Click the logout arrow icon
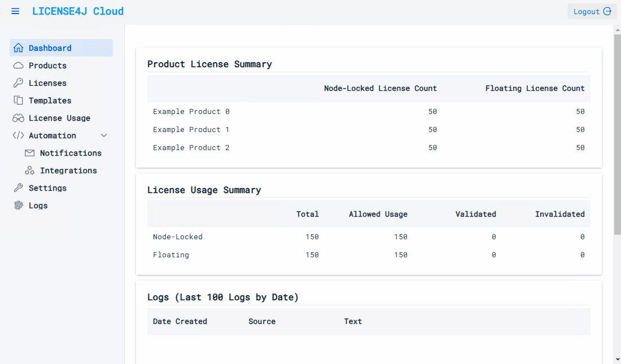Screen dimensions: 621x364 click(607, 11)
